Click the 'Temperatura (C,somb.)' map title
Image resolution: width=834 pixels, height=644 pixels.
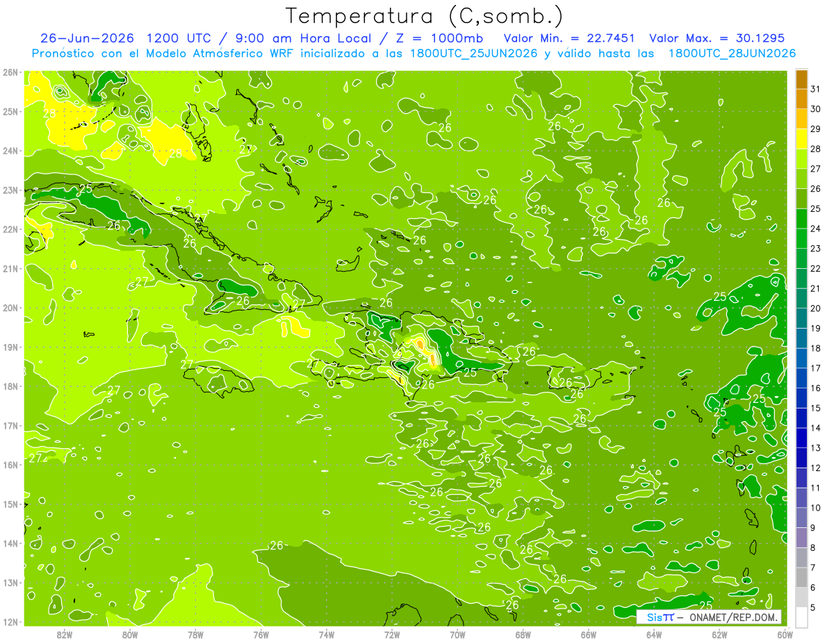[x=425, y=16]
